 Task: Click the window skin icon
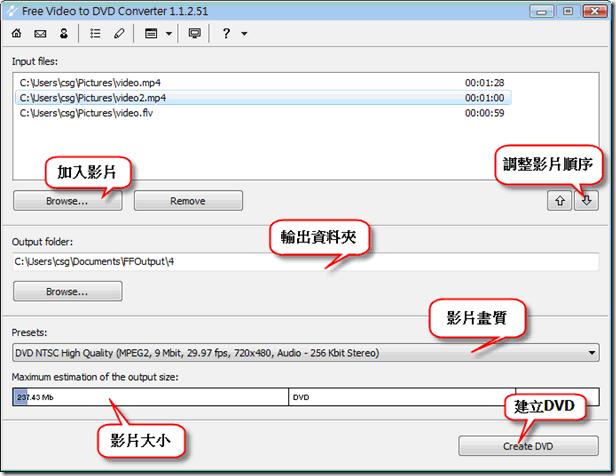tap(151, 33)
